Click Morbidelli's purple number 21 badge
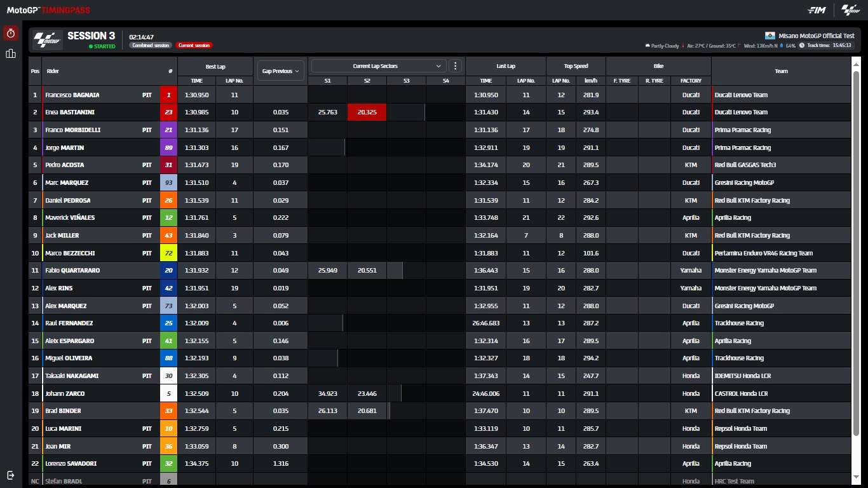The image size is (868, 488). (x=168, y=130)
